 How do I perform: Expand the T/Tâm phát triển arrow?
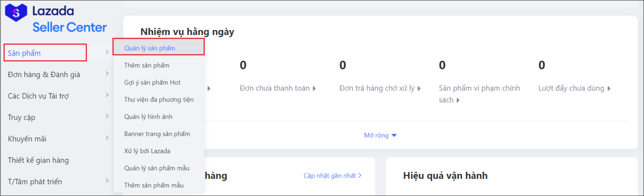(107, 180)
